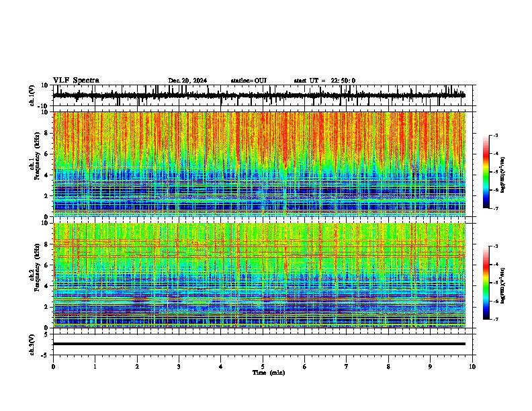This screenshot has width=532, height=411.
Task: Click time axis tick label '2'
Action: 137,367
